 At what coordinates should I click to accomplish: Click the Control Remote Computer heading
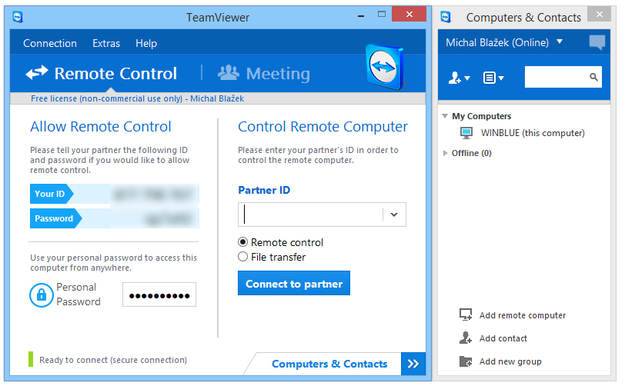323,126
